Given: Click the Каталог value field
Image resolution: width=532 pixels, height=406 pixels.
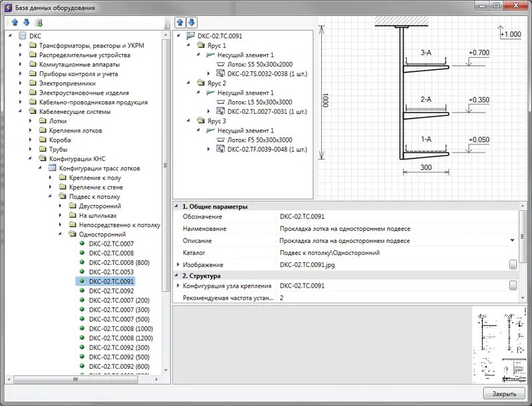Looking at the screenshot, I should tap(397, 253).
